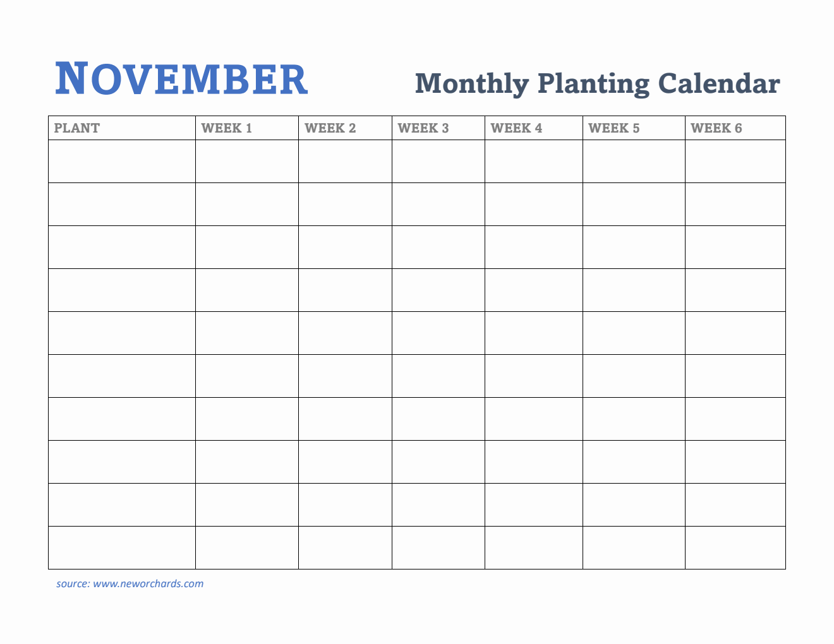Select the second row cell under PLANT
834x644 pixels.
click(122, 205)
